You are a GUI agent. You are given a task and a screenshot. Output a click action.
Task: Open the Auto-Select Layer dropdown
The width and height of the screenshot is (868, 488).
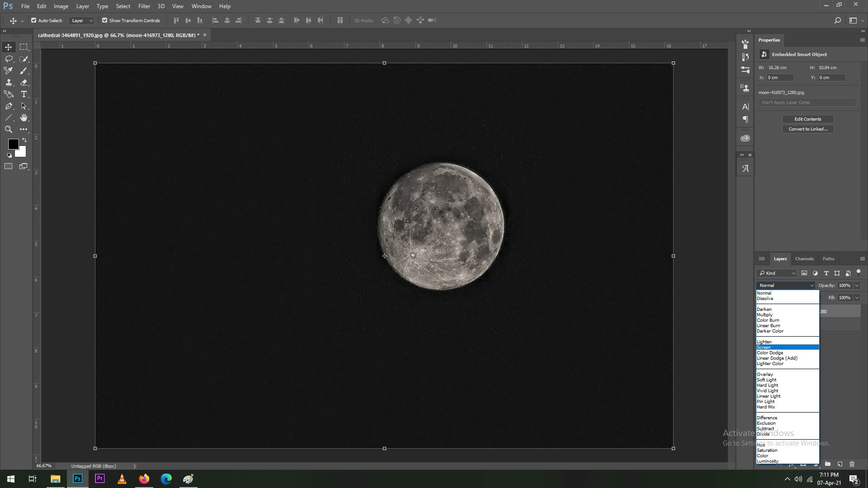[81, 20]
